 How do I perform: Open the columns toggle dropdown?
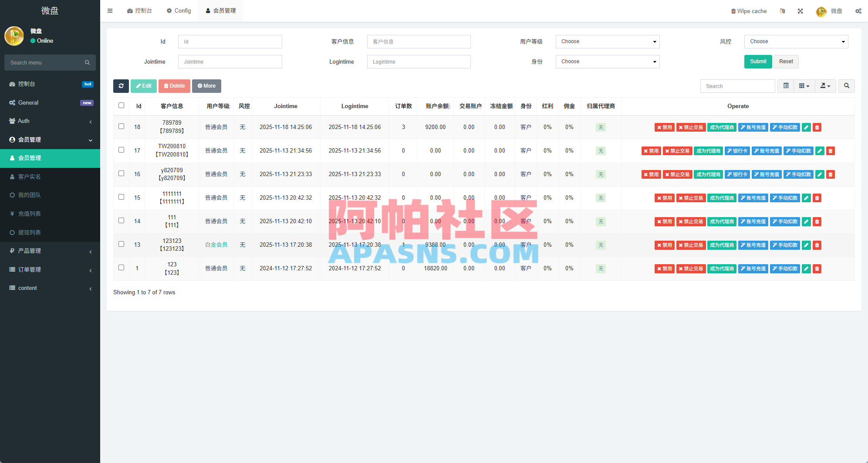pos(804,86)
